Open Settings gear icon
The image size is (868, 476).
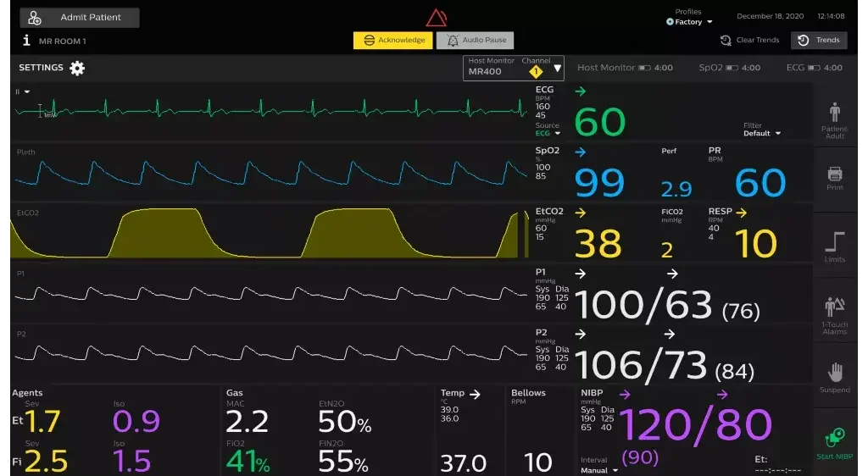pyautogui.click(x=77, y=68)
